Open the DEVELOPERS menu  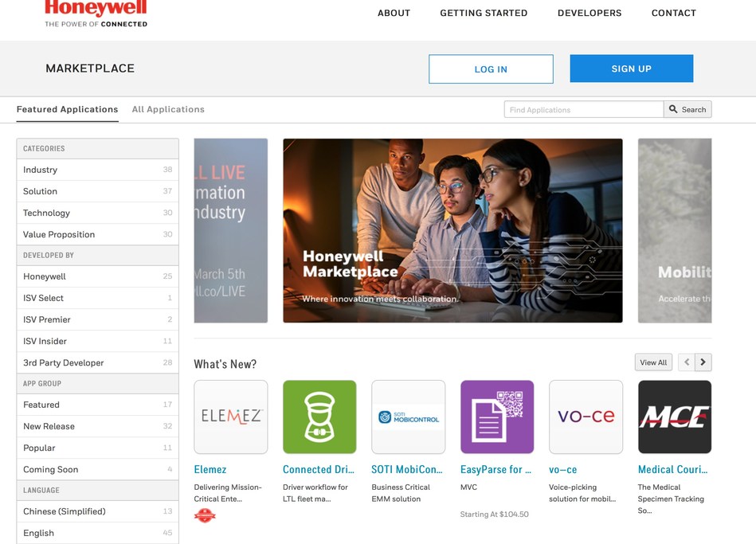pyautogui.click(x=589, y=13)
